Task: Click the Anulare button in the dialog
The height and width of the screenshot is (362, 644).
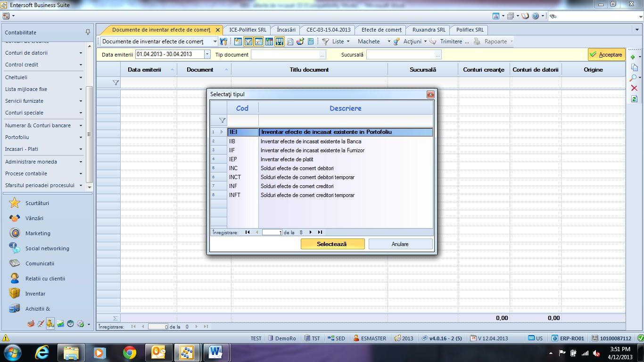Action: tap(400, 244)
